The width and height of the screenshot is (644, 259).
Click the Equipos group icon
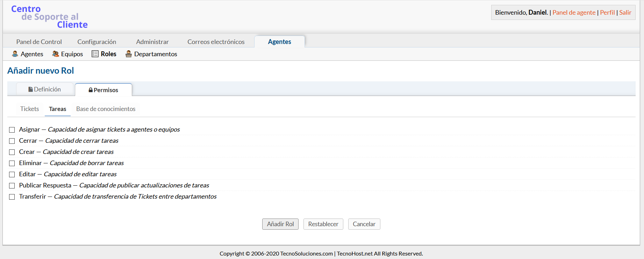(x=56, y=54)
